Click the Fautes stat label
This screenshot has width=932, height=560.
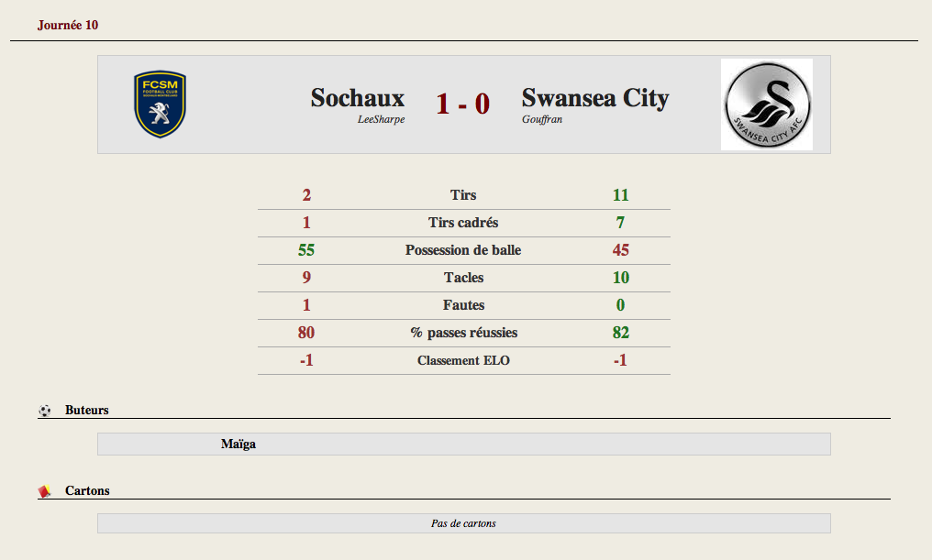pos(463,305)
